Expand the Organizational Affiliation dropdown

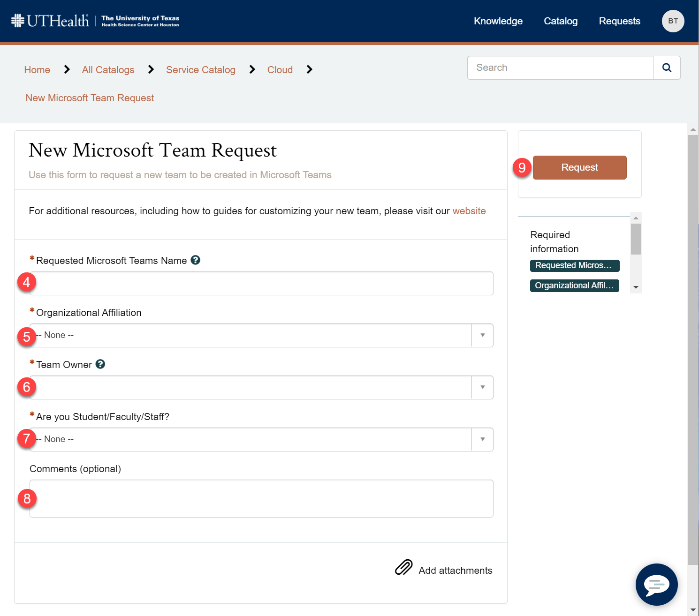click(482, 335)
